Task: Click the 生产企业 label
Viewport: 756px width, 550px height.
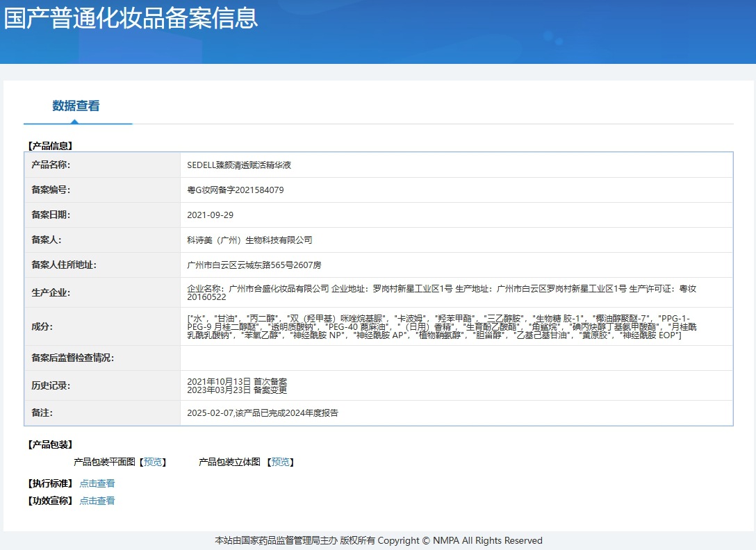Action: [51, 292]
